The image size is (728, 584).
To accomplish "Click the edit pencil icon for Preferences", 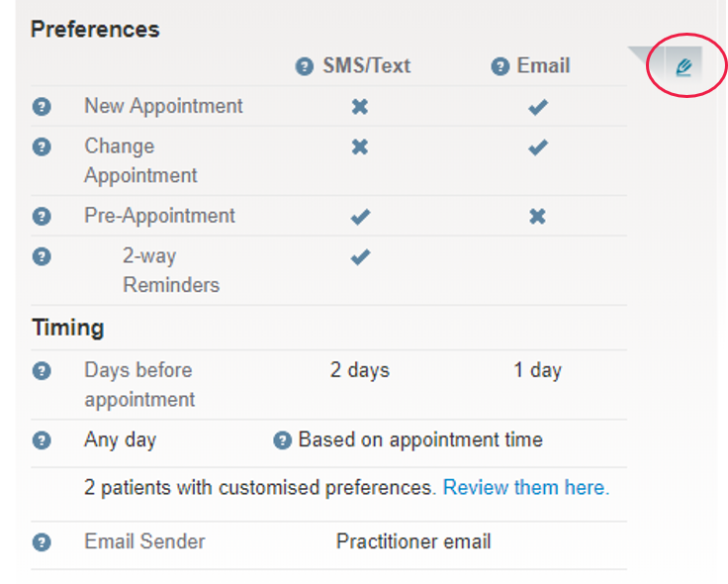I will click(683, 67).
